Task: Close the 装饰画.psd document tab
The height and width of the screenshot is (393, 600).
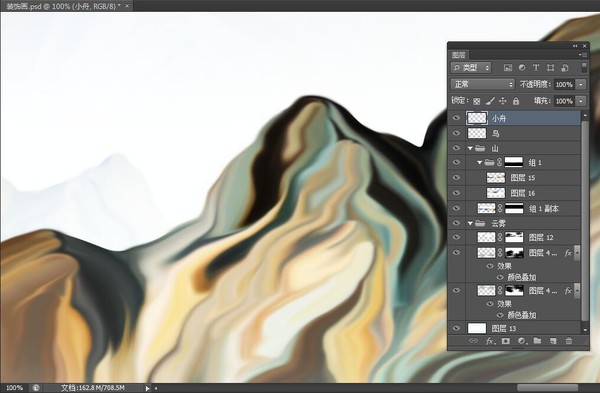Action: [x=127, y=6]
